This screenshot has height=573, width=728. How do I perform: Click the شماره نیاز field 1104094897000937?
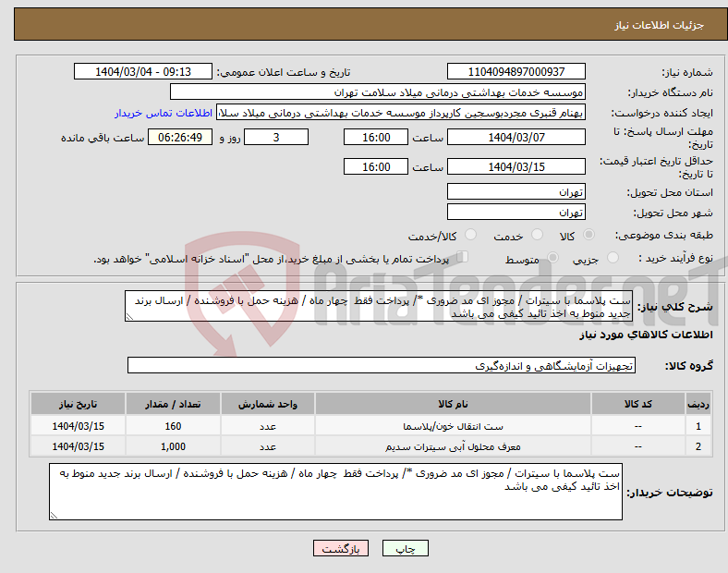516,71
